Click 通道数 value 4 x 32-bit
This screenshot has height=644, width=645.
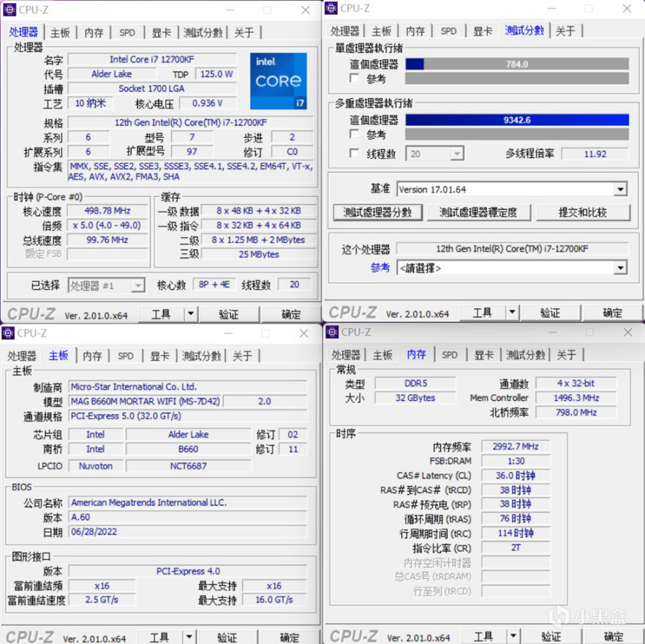(x=576, y=383)
